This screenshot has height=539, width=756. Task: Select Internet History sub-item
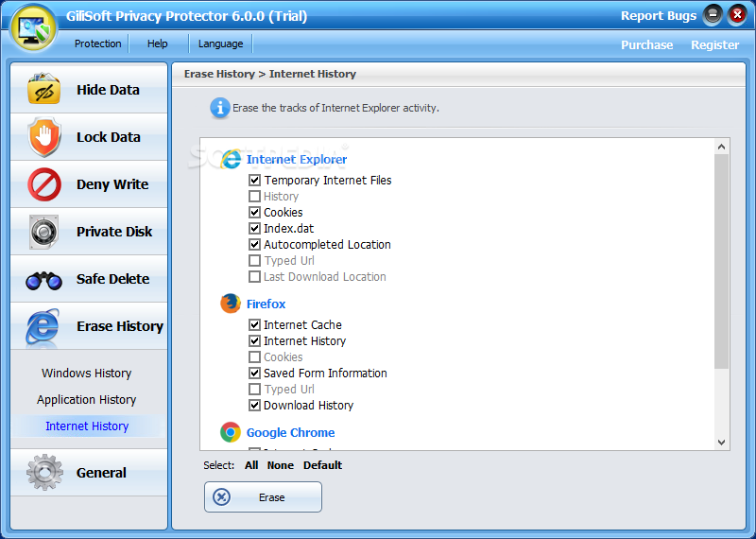[x=87, y=426]
